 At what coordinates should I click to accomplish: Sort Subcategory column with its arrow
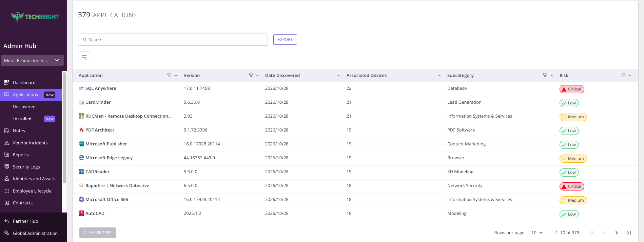(x=552, y=76)
